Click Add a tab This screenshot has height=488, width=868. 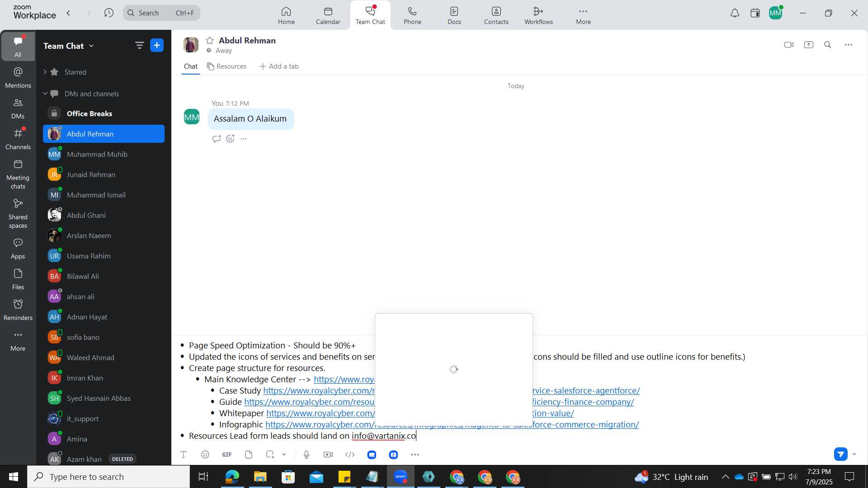(279, 66)
